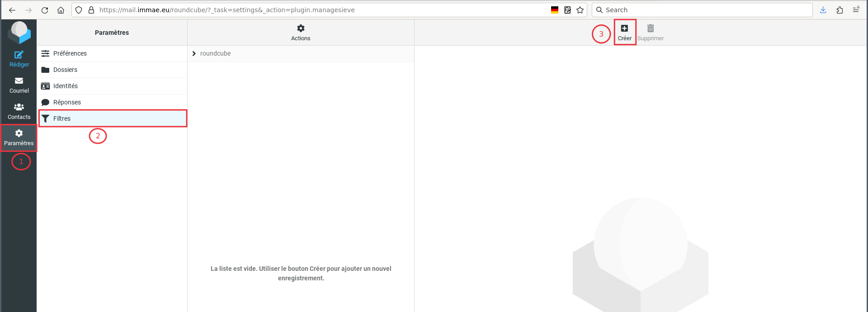
Task: Open the Contacts address book
Action: click(x=19, y=111)
